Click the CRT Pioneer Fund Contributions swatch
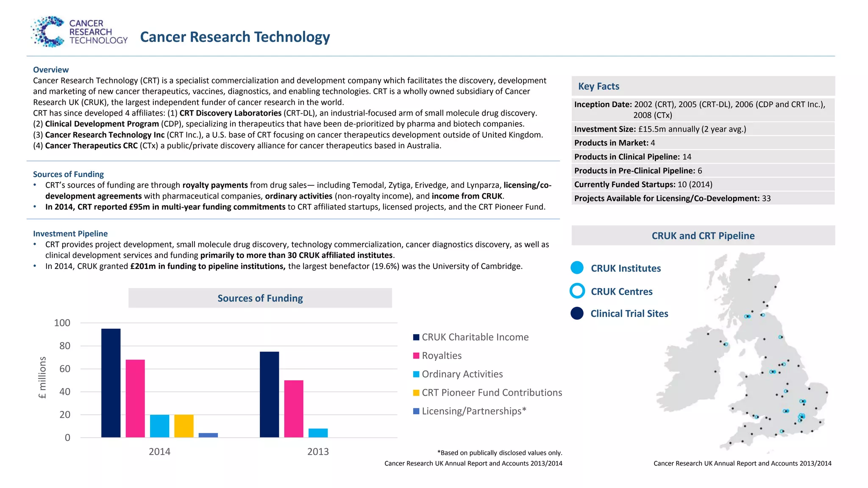 [x=416, y=393]
